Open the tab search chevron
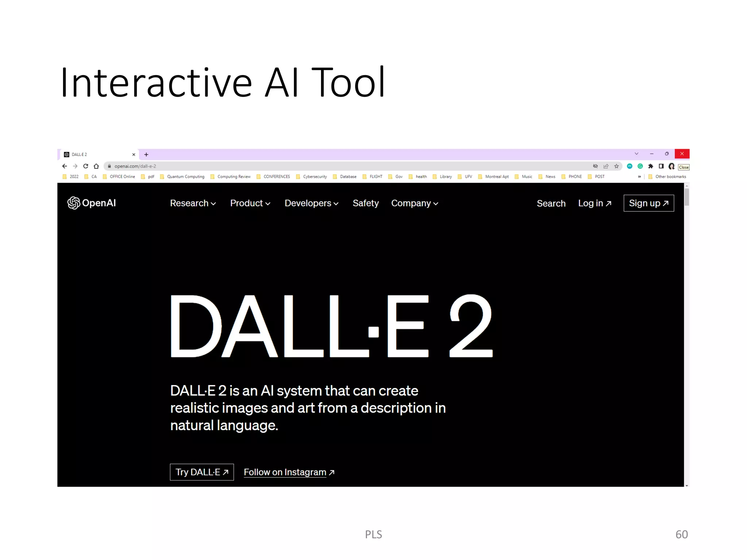 tap(636, 154)
